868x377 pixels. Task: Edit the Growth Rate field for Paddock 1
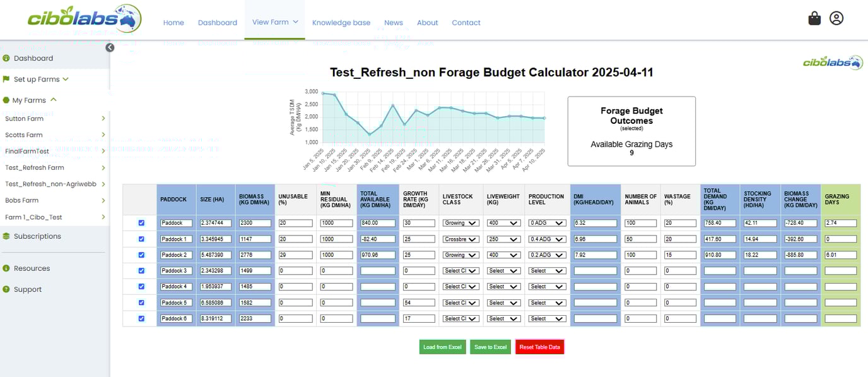(x=419, y=239)
